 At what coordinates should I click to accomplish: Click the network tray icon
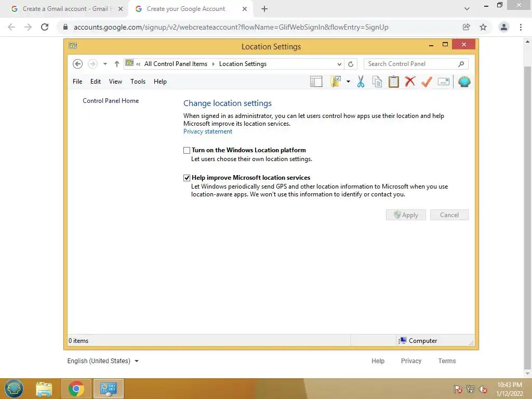click(471, 389)
